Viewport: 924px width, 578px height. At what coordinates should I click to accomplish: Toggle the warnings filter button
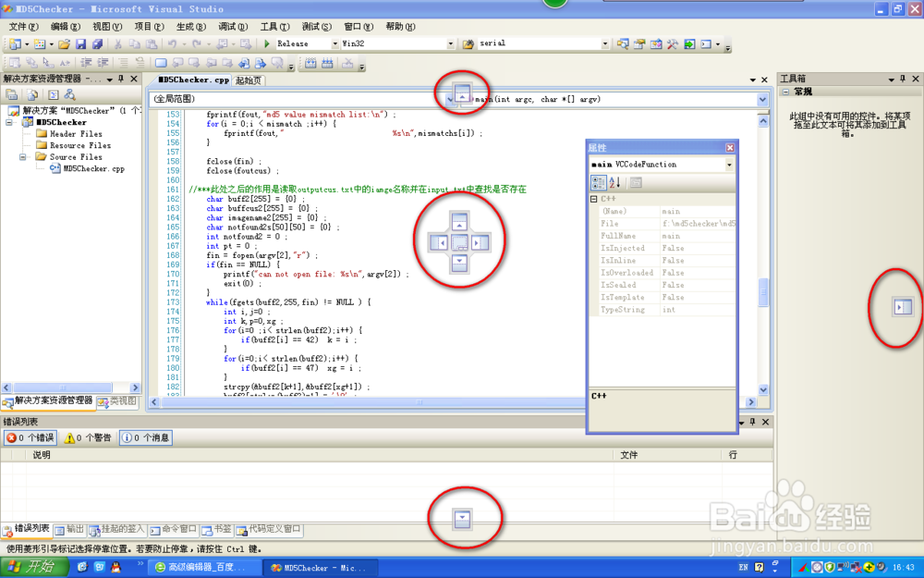88,437
